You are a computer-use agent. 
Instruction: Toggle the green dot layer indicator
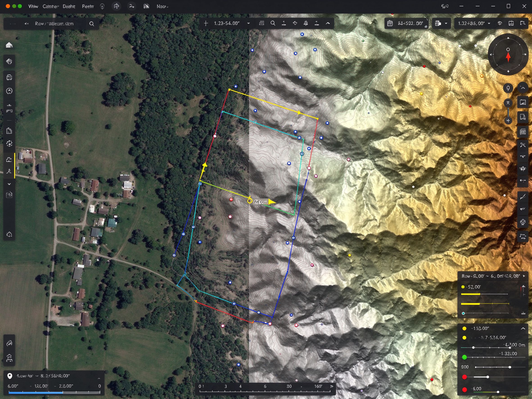tap(464, 357)
